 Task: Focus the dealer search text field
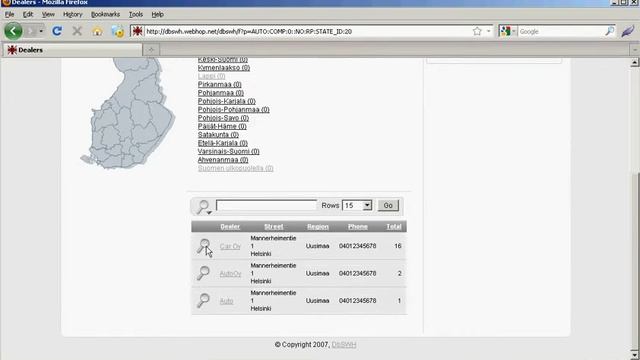pyautogui.click(x=266, y=205)
